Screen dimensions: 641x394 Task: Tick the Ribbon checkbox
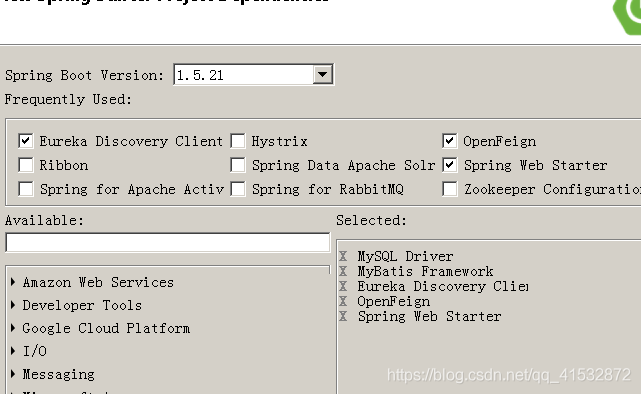[26, 165]
